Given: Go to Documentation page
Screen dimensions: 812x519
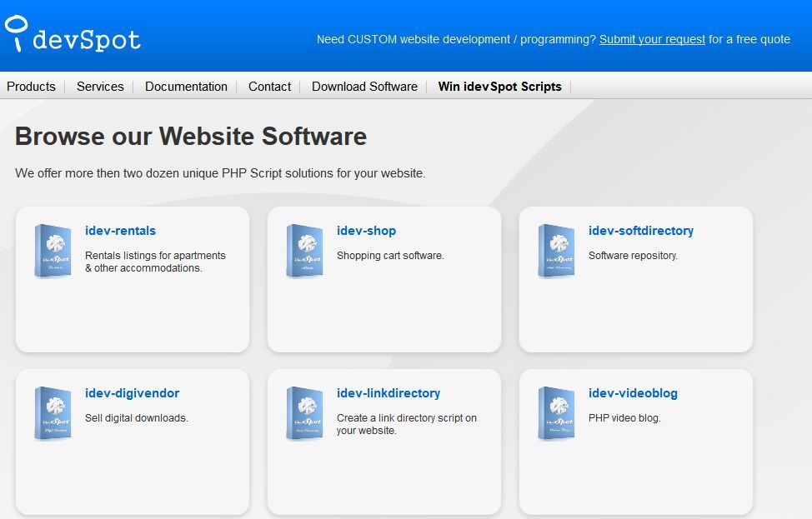Looking at the screenshot, I should tap(186, 87).
